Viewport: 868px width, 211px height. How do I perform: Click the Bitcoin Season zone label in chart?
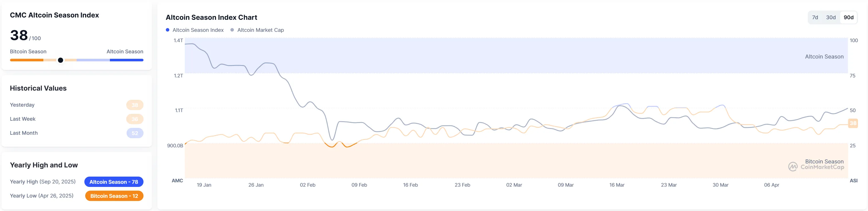(824, 161)
